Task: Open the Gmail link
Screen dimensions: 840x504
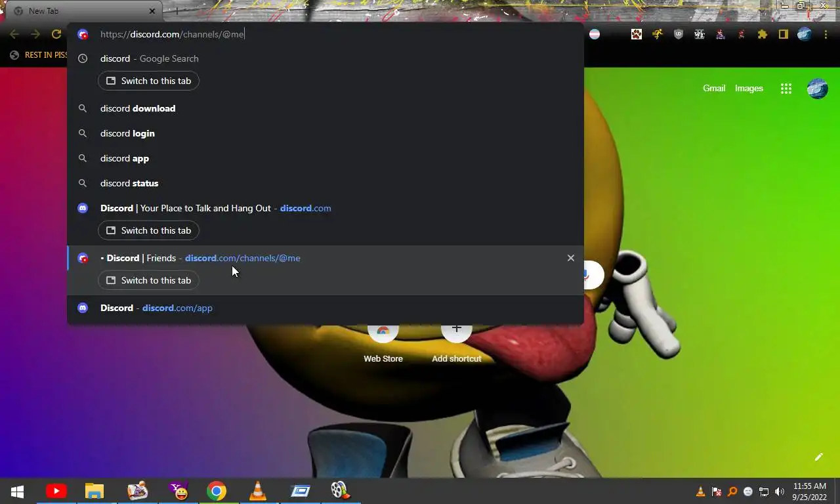Action: pos(714,88)
